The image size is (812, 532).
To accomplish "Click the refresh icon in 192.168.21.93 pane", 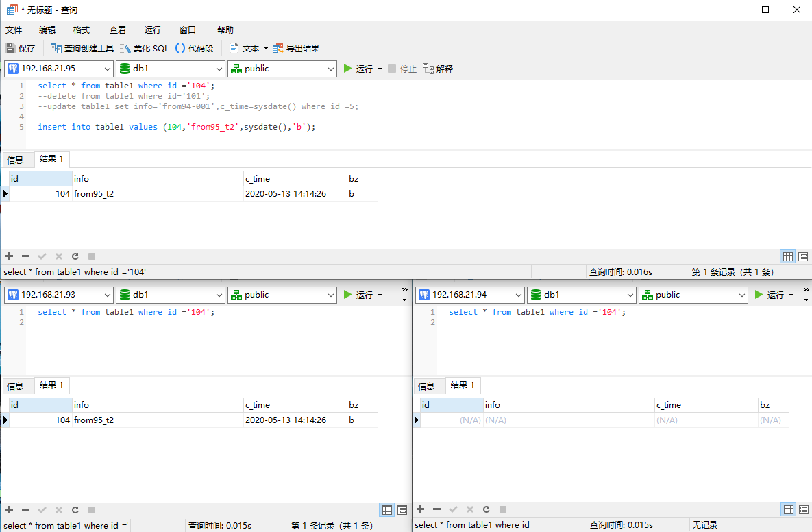I will [x=75, y=510].
